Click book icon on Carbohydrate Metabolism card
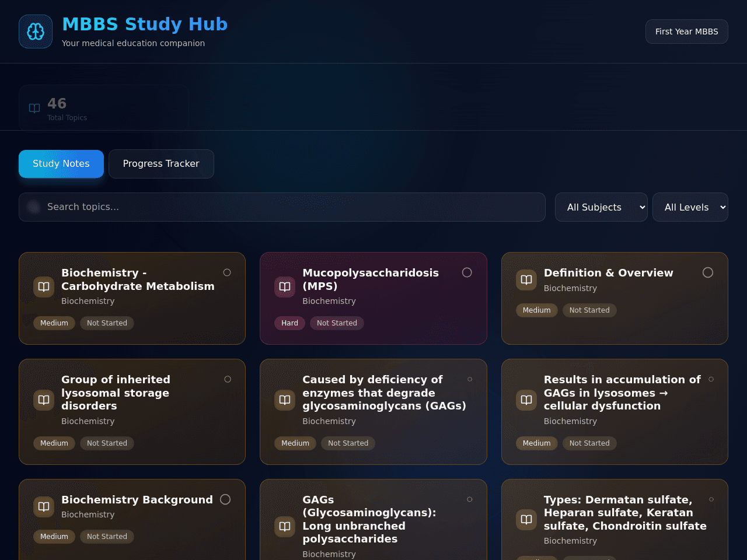Image resolution: width=747 pixels, height=560 pixels. pyautogui.click(x=44, y=286)
